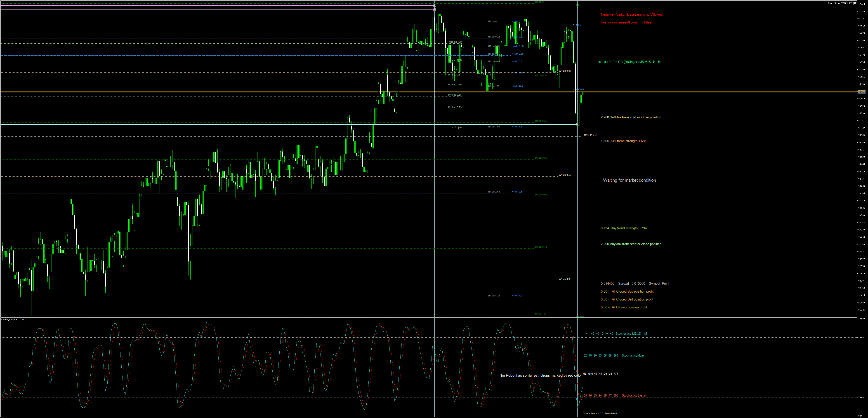Viewport: 868px width, 418px height.
Task: Click the Babel_Steps_241029_029 expert name label
Action: point(840,3)
